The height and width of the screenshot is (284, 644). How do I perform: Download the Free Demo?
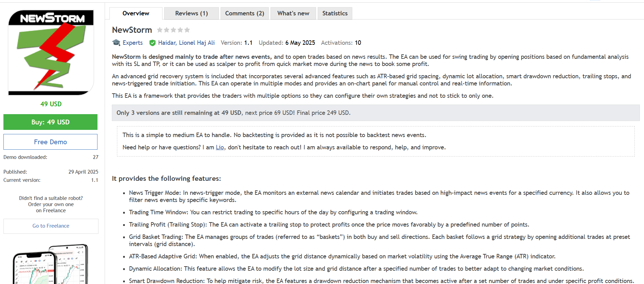50,142
